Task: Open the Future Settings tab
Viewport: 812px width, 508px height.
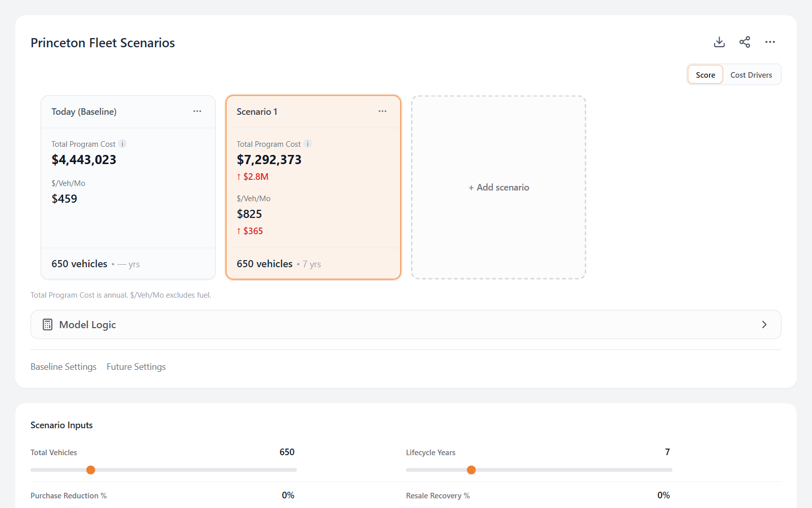Action: click(x=136, y=367)
